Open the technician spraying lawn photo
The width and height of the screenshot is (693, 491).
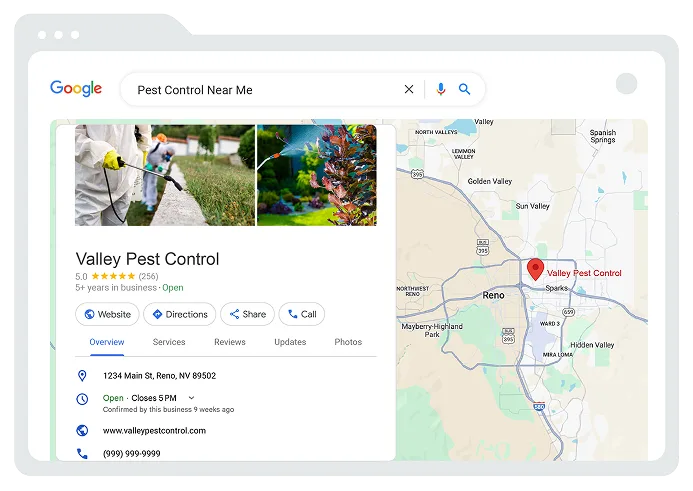pos(165,175)
